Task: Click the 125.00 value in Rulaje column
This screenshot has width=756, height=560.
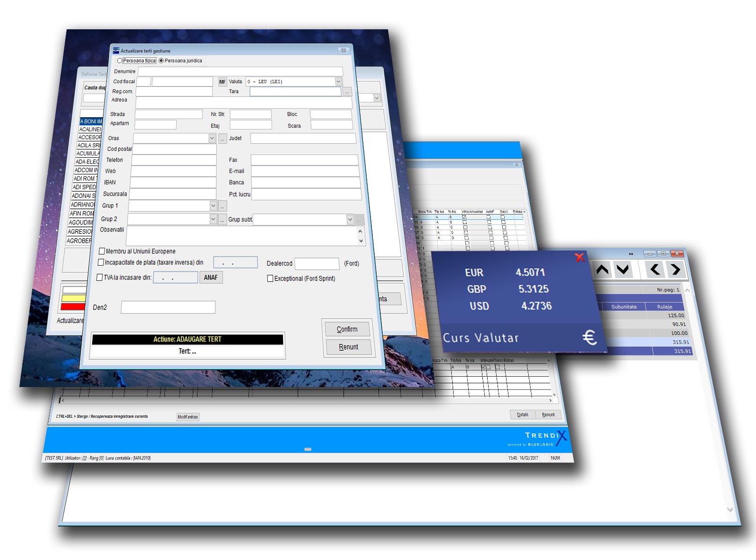Action: coord(676,315)
